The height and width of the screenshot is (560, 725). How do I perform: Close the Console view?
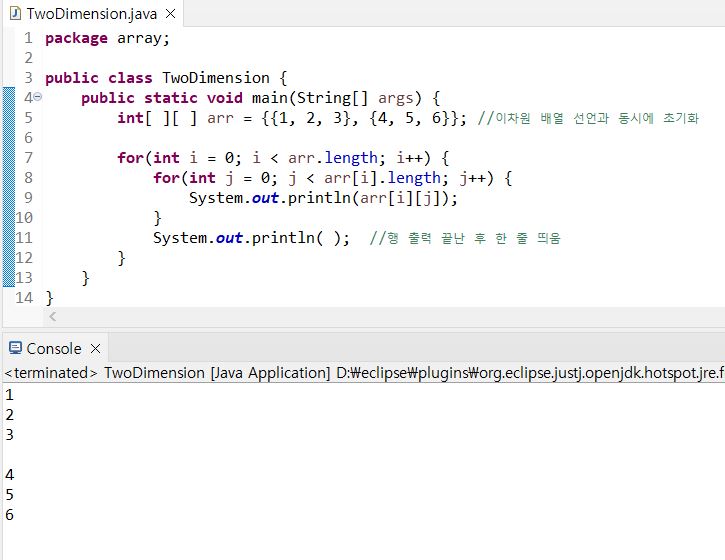[x=96, y=349]
